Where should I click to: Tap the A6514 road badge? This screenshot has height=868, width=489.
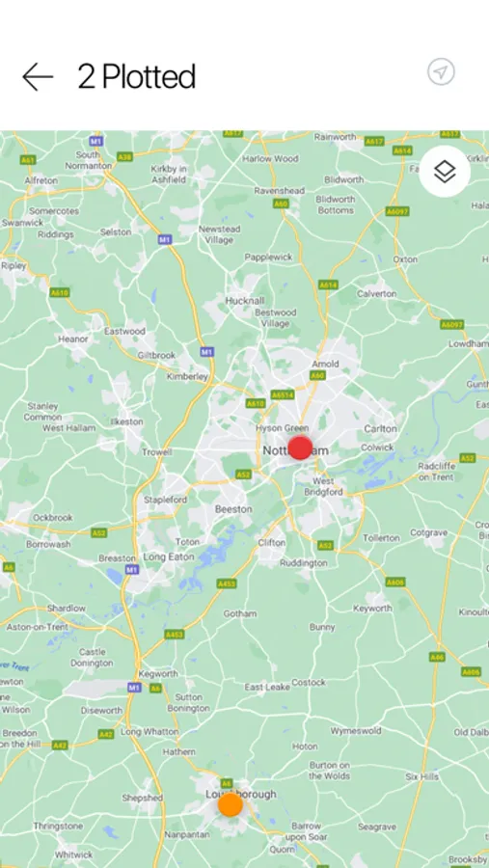click(x=283, y=394)
